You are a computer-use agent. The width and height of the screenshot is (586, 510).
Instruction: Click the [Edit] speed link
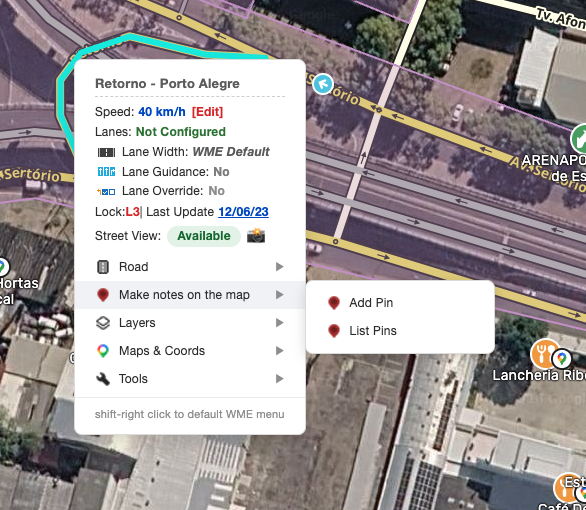click(207, 112)
